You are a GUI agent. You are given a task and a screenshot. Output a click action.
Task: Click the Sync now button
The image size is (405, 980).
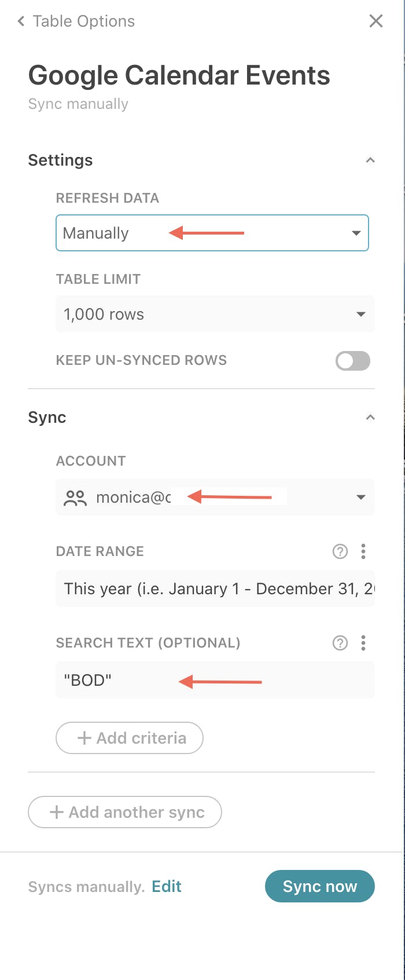[x=320, y=886]
